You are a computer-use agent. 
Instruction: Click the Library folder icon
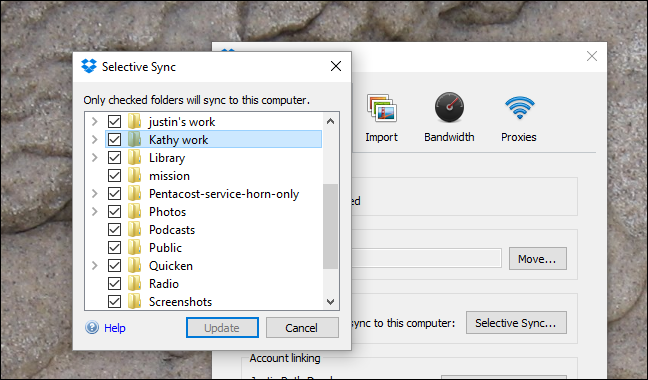(134, 157)
